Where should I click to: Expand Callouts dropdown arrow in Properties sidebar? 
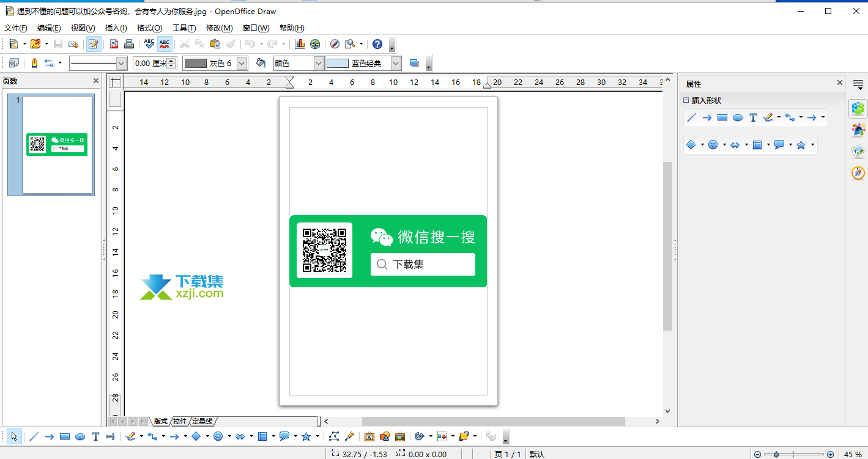[790, 145]
